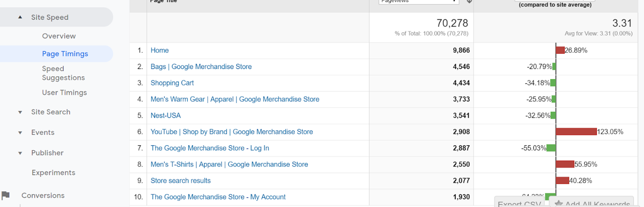Image resolution: width=644 pixels, height=207 pixels.
Task: Click the red 26.89% bar for Home
Action: point(560,50)
